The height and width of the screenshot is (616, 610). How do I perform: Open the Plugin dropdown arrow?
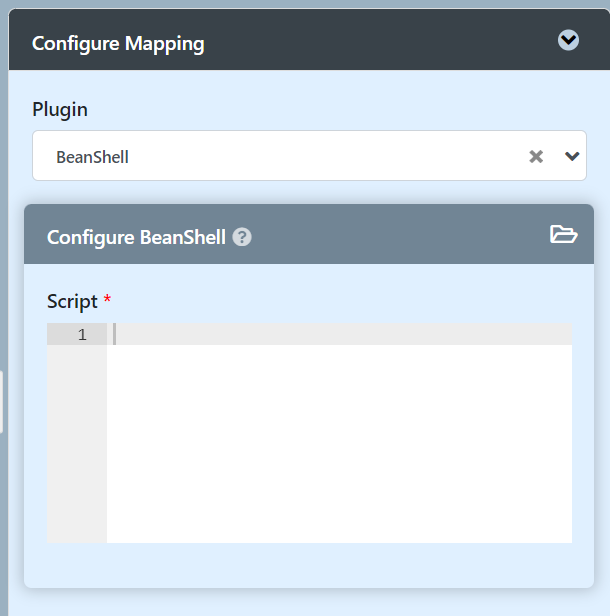(572, 156)
